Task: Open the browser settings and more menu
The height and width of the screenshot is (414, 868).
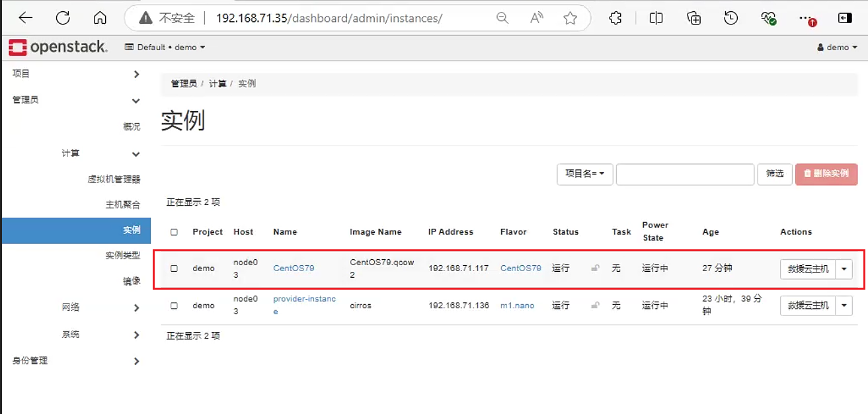Action: pyautogui.click(x=807, y=19)
